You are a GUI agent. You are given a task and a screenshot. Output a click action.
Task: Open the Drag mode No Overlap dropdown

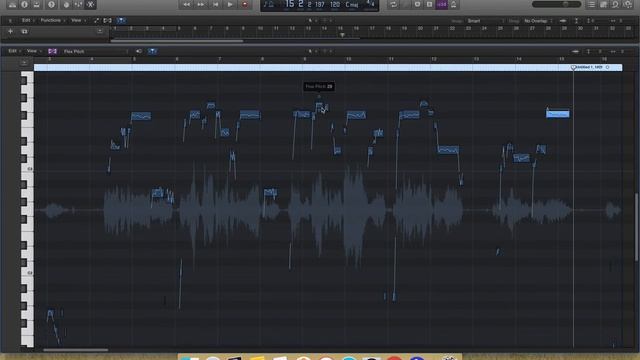click(538, 21)
